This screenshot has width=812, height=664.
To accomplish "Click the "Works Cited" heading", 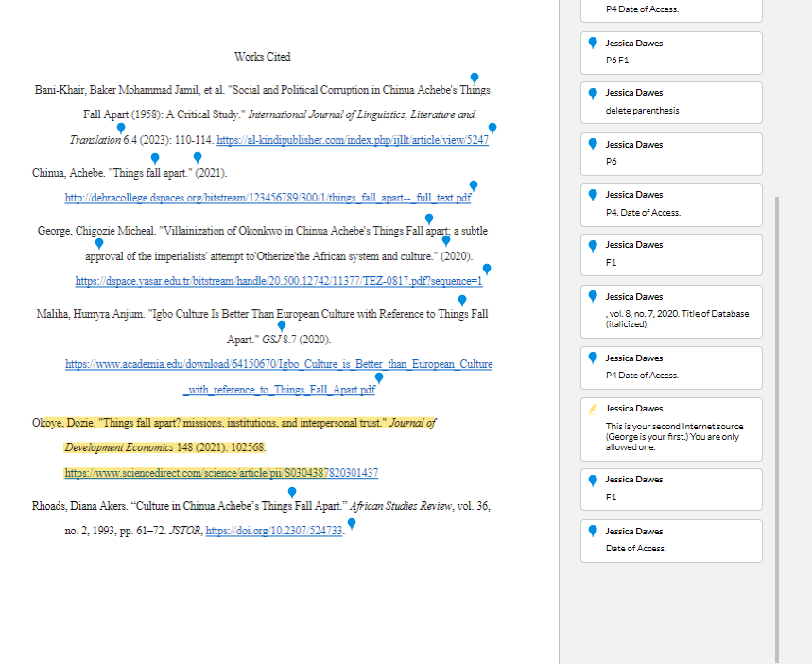I will pos(263,57).
